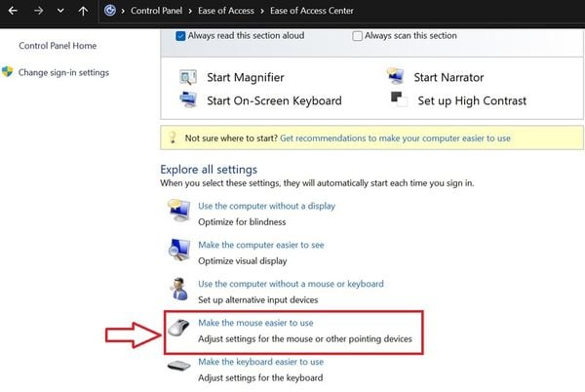This screenshot has height=392, width=585.
Task: Click the On-Screen Keyboard icon
Action: [x=188, y=100]
